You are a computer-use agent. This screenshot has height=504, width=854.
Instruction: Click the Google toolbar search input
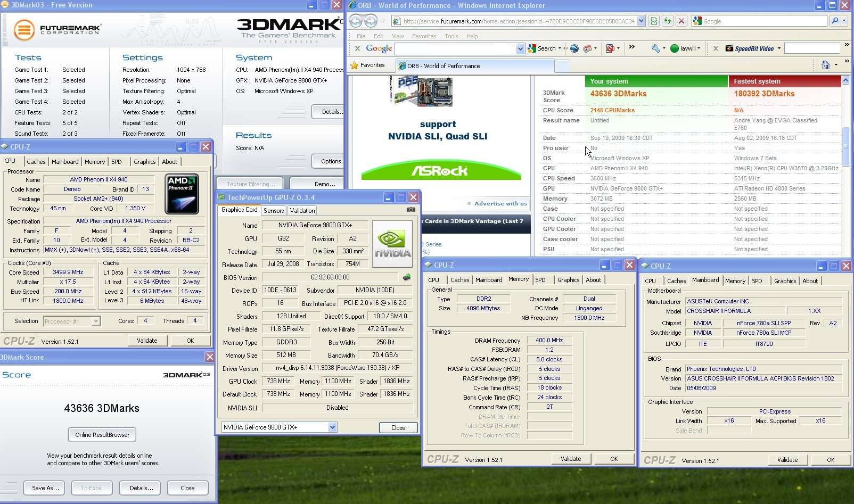pyautogui.click(x=455, y=48)
